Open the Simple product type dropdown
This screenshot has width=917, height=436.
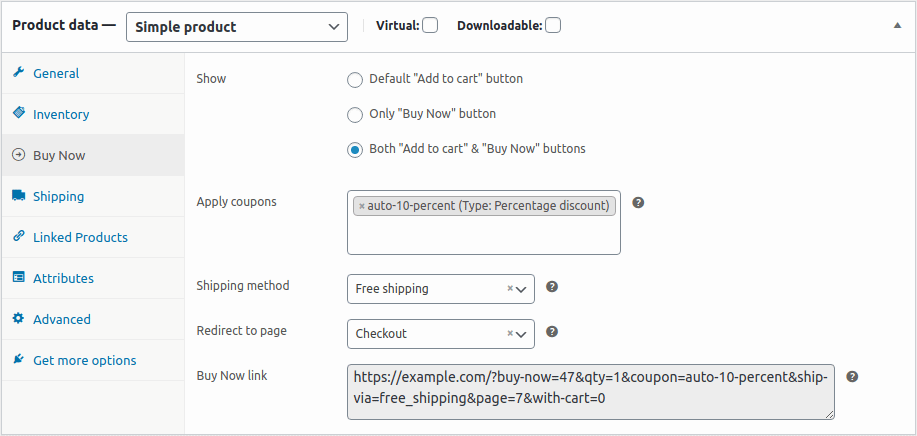pyautogui.click(x=237, y=27)
